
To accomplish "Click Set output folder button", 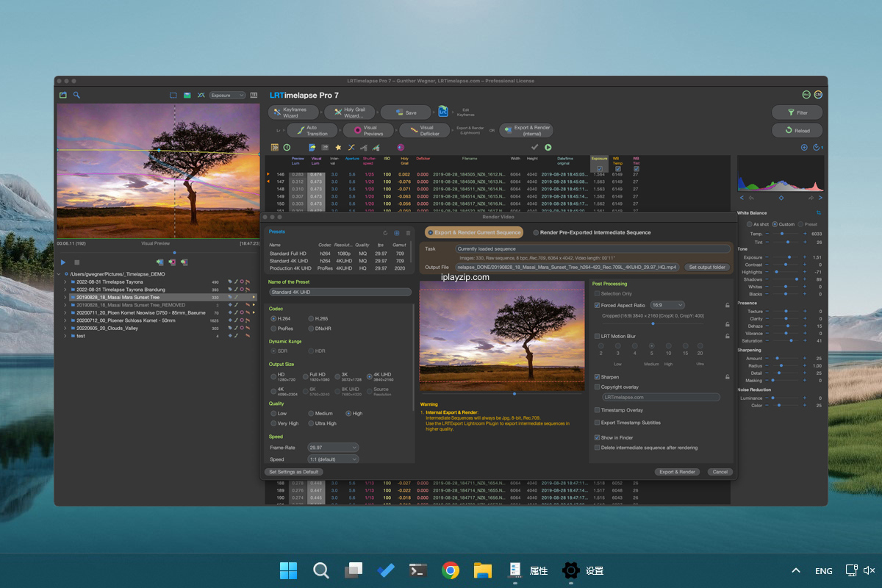I will 706,268.
